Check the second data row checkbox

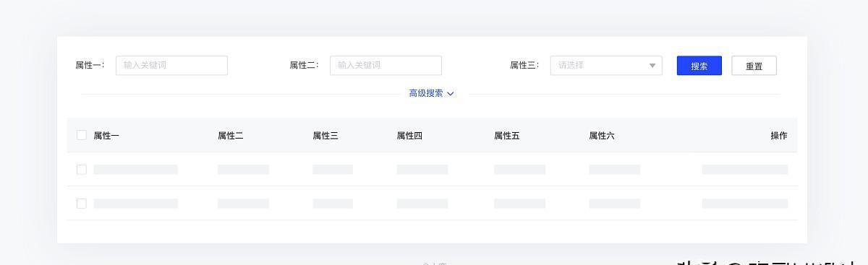point(81,204)
